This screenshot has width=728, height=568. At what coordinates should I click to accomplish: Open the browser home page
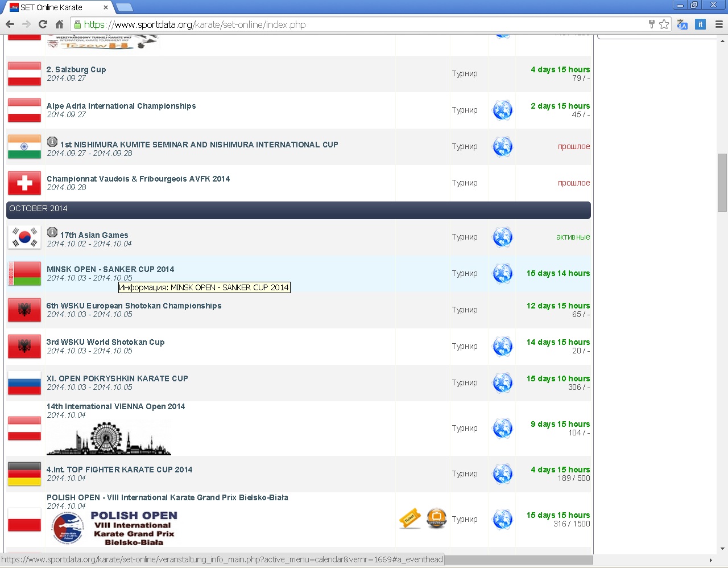(x=59, y=24)
